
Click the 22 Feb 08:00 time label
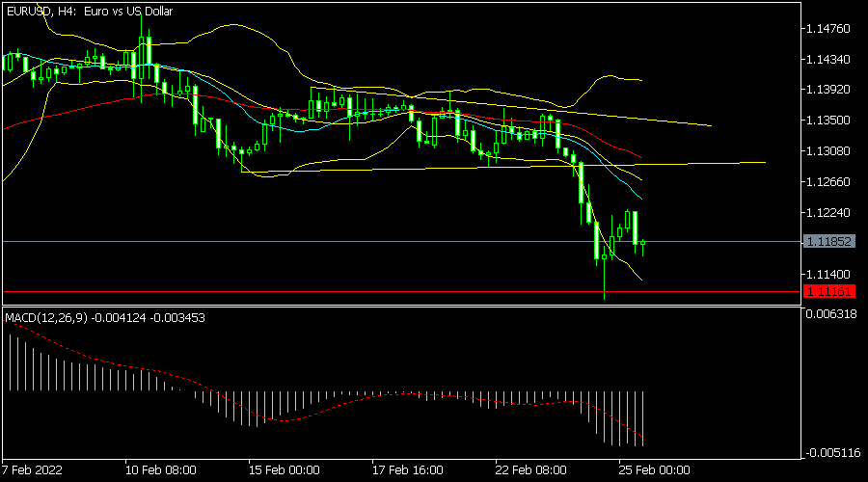(530, 470)
